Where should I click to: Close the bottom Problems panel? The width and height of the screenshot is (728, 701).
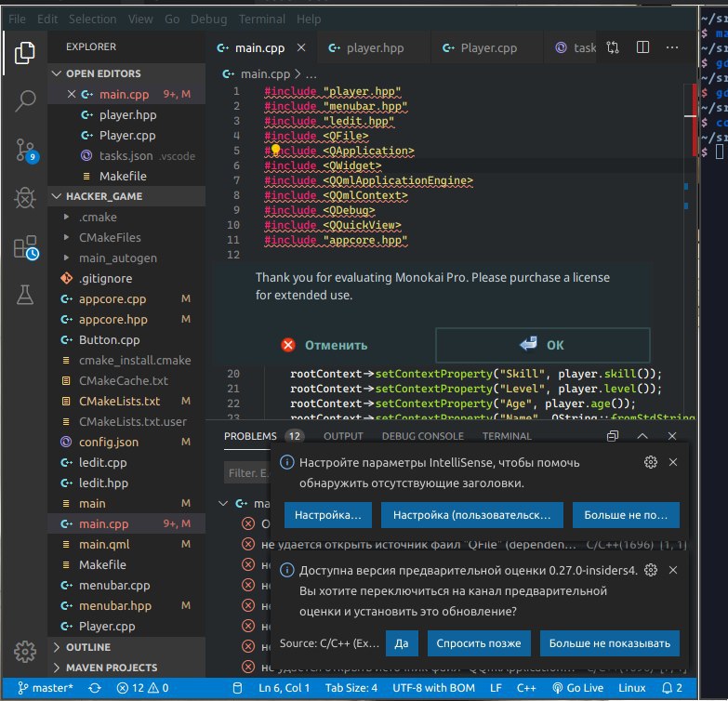coord(672,436)
